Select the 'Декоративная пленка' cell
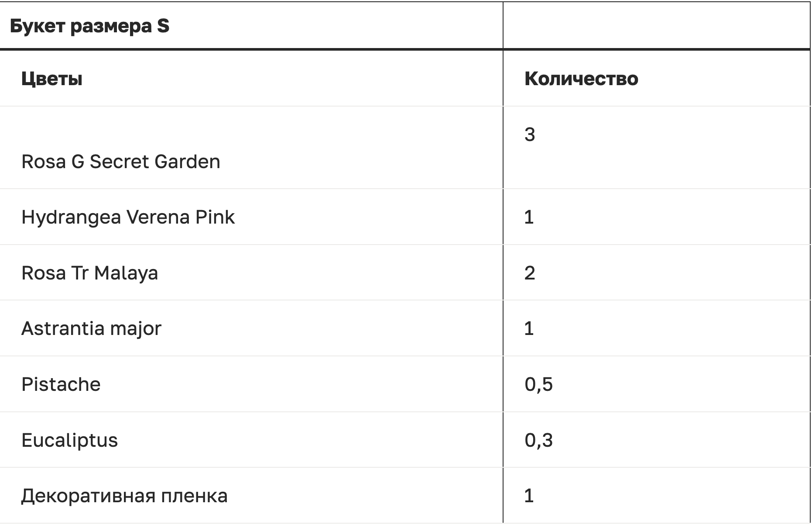 (x=124, y=496)
